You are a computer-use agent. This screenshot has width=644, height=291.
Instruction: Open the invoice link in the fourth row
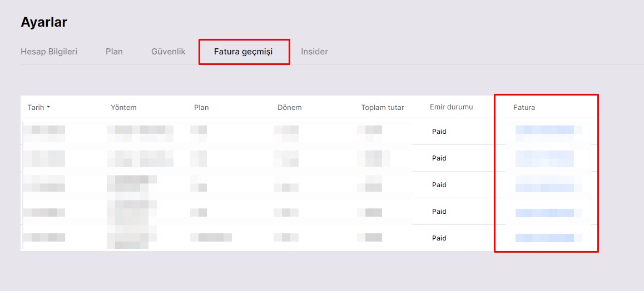(x=545, y=213)
